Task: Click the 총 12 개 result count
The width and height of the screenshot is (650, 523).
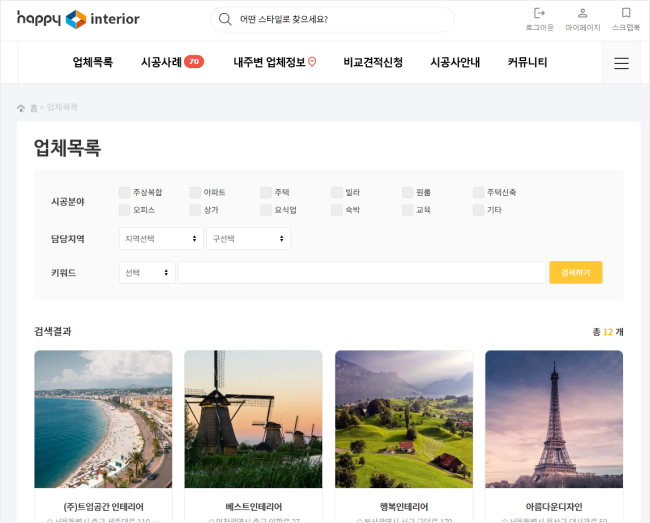Action: [608, 332]
